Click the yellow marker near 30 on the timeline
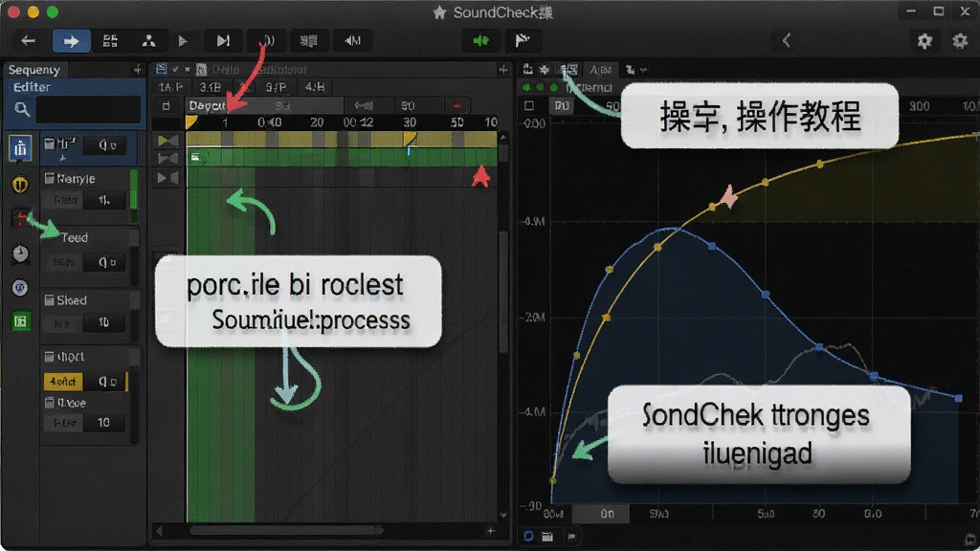 410,139
